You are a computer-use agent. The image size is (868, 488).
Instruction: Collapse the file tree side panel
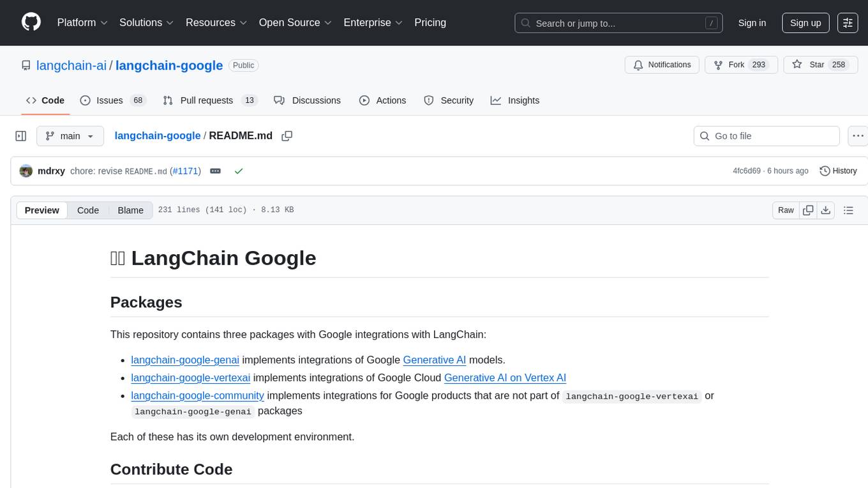point(21,136)
